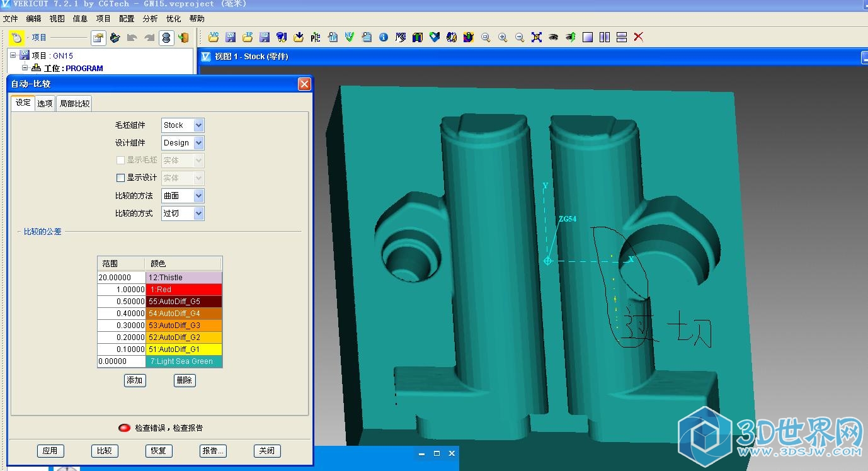Image resolution: width=868 pixels, height=471 pixels.
Task: Select the 设定 tab
Action: point(23,103)
